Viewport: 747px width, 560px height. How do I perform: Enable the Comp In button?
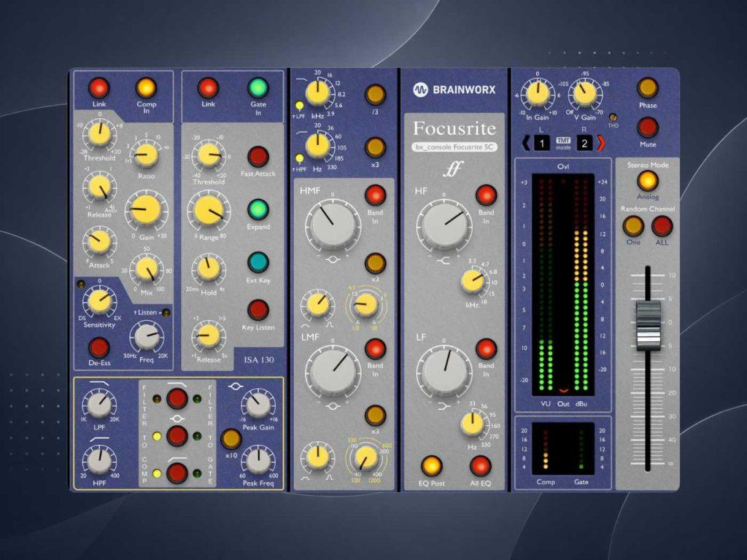[146, 88]
